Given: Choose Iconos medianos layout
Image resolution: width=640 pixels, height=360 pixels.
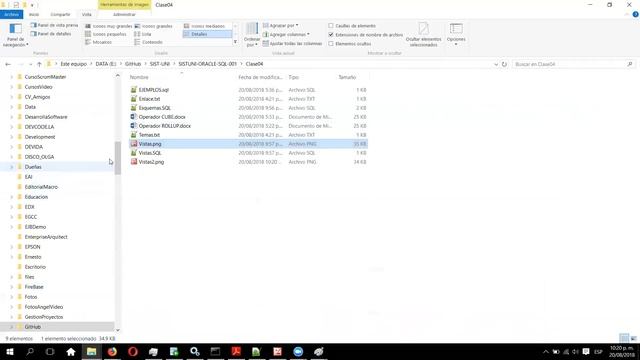Looking at the screenshot, I should (x=204, y=26).
